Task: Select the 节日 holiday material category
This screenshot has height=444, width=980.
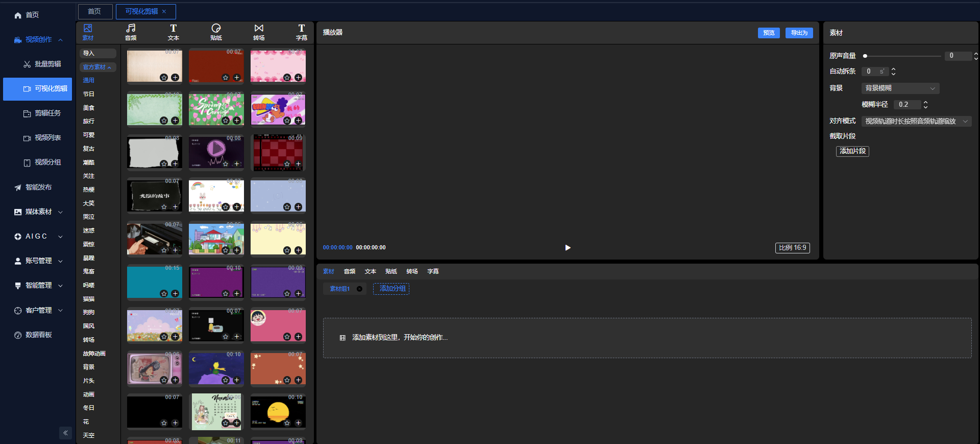Action: coord(89,94)
